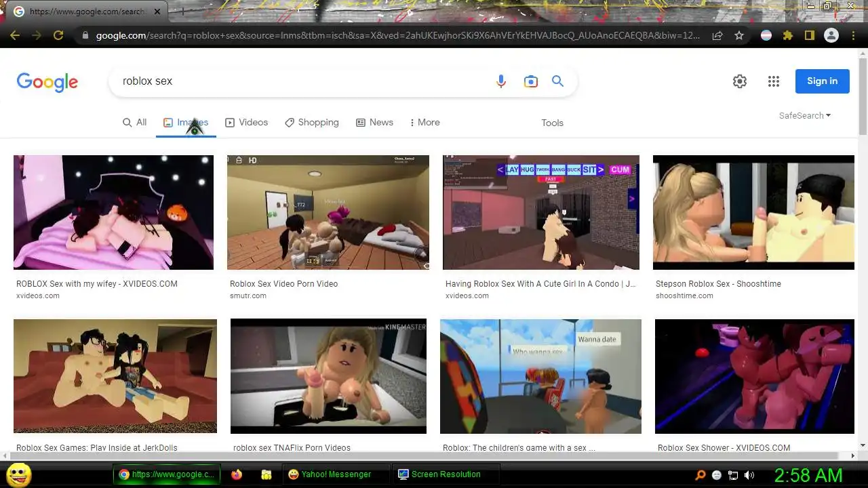Bookmark this page with the star icon
Screen dimensions: 868x488
pyautogui.click(x=739, y=35)
